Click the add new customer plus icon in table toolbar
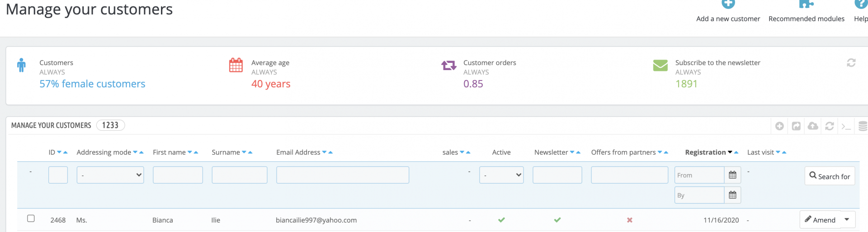The image size is (868, 232). [x=779, y=126]
